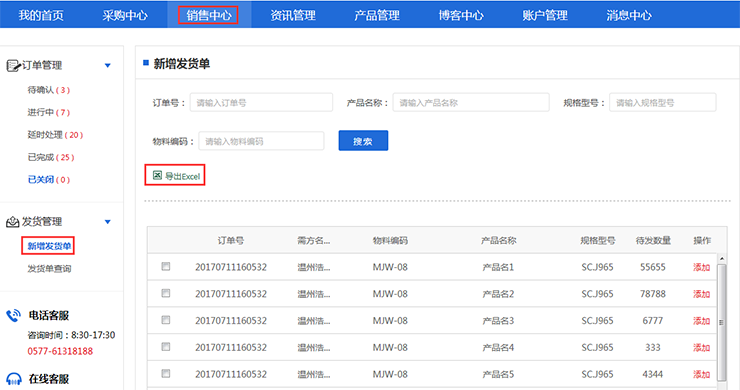Click the table scrollbar up arrow
Screen dimensions: 740x390
click(x=722, y=259)
